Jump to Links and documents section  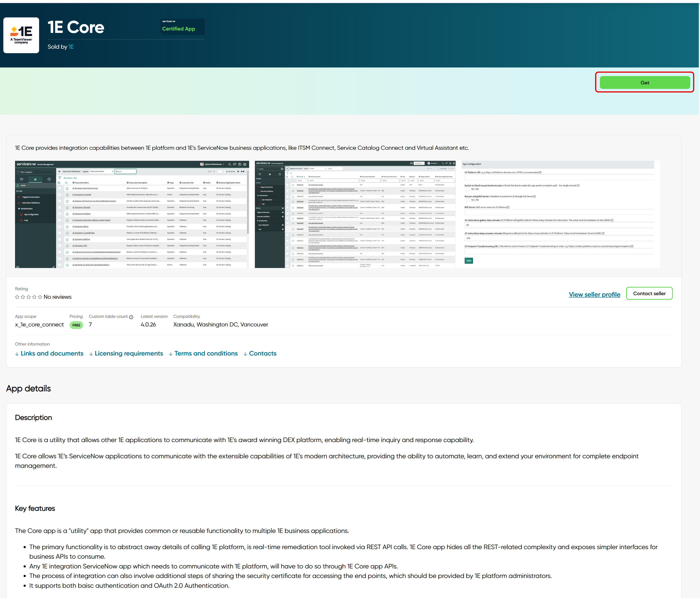tap(52, 353)
